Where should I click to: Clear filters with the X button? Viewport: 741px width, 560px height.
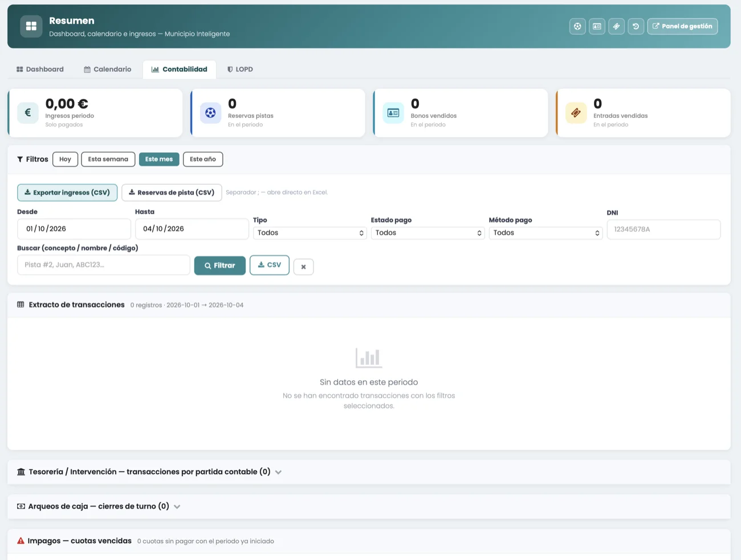point(304,267)
